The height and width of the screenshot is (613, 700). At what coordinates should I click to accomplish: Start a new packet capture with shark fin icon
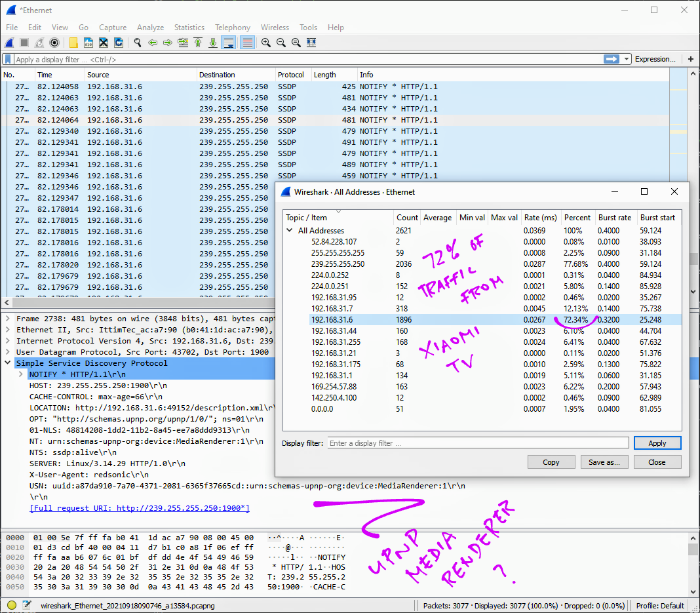(10, 43)
